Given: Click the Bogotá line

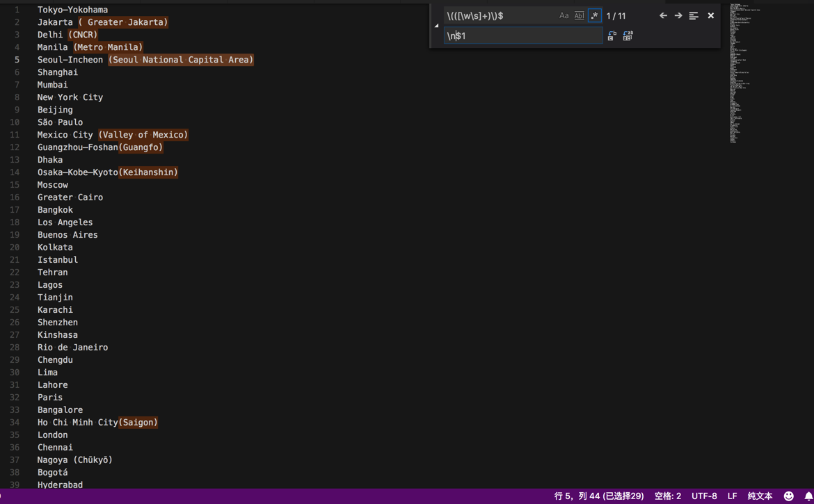Looking at the screenshot, I should [52, 473].
